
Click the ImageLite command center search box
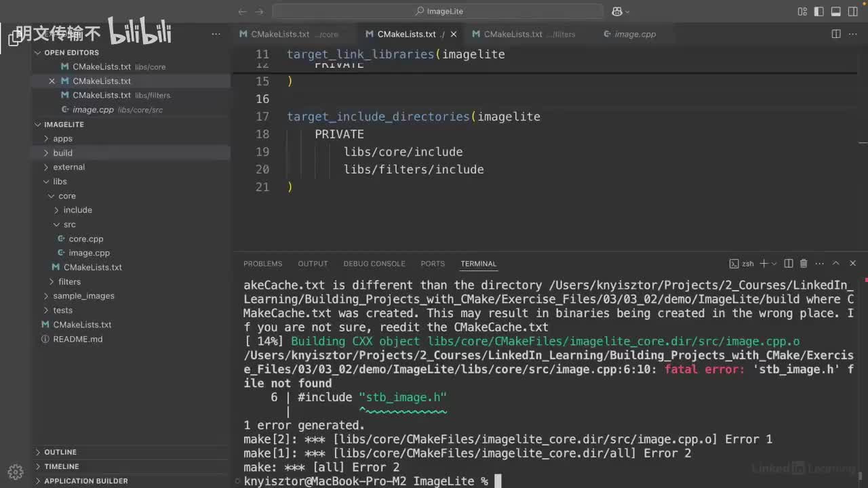[x=437, y=12]
